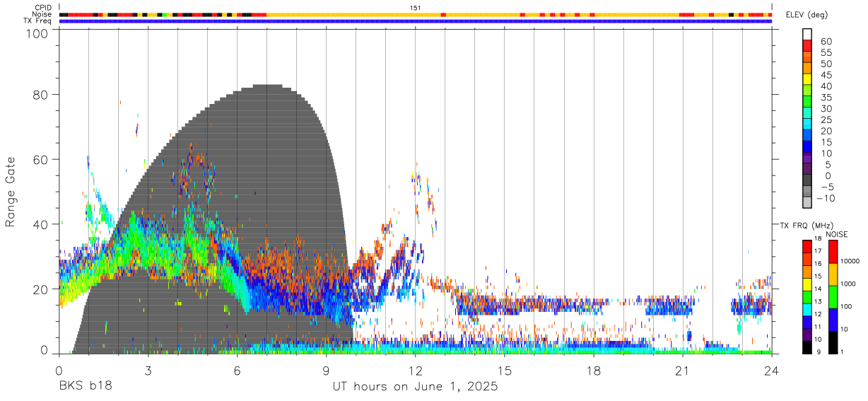Image resolution: width=868 pixels, height=401 pixels.
Task: Click x-axis tick label 21
Action: pyautogui.click(x=683, y=371)
